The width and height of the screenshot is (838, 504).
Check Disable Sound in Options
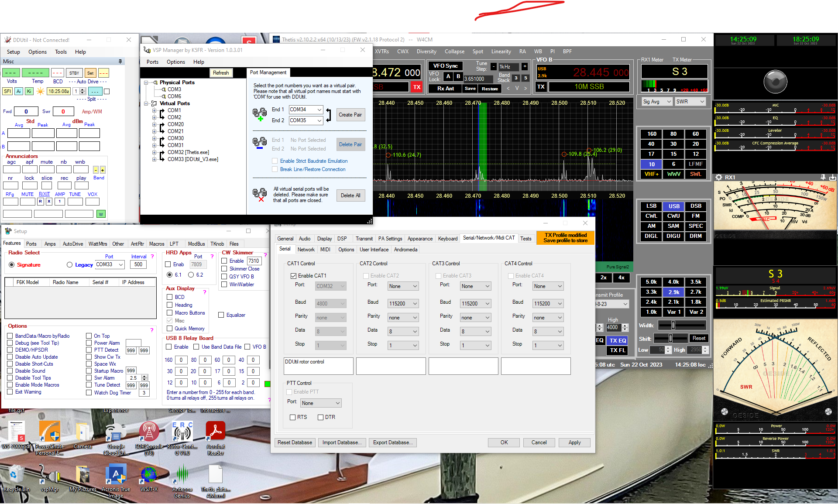pyautogui.click(x=10, y=371)
